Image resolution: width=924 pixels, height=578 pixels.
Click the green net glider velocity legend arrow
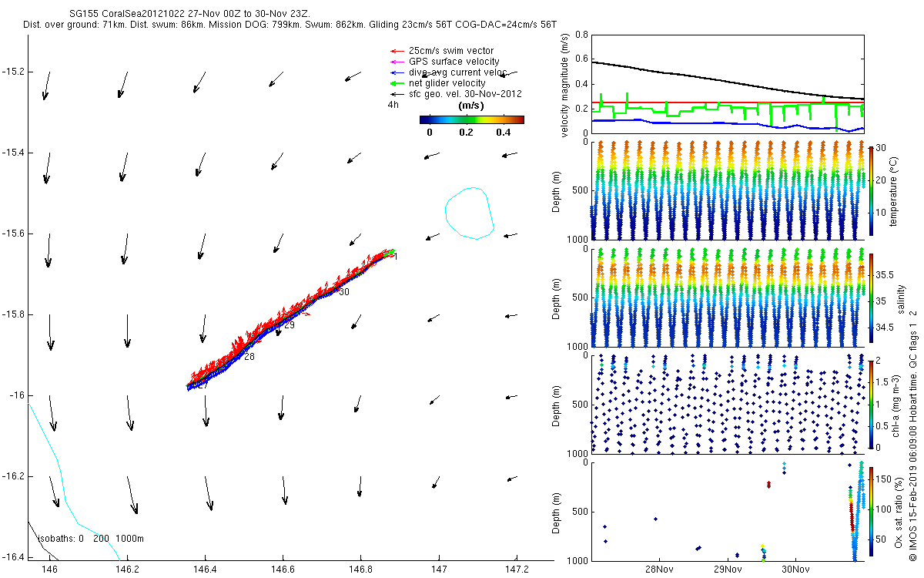pos(397,83)
